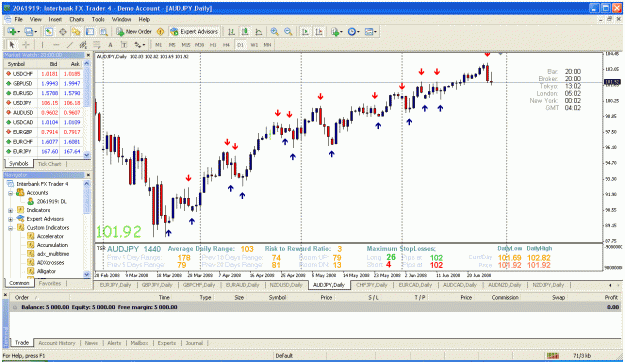Viewport: 625px width, 362px height.
Task: Toggle the Navigator folder-star icon
Action: 76,31
